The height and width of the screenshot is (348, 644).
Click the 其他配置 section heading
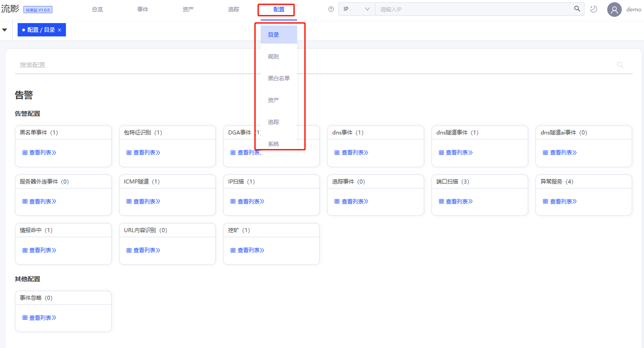coord(27,279)
